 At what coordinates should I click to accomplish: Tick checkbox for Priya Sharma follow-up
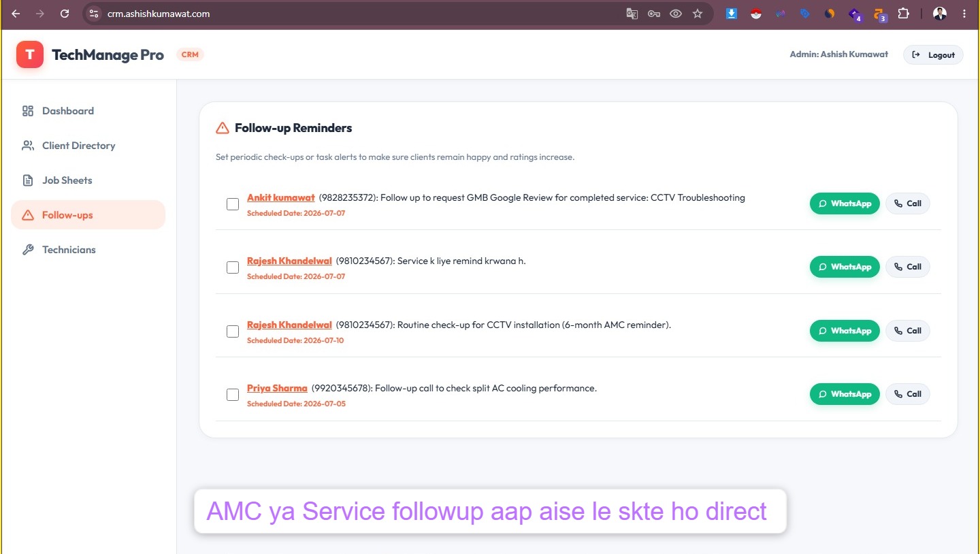coord(233,395)
